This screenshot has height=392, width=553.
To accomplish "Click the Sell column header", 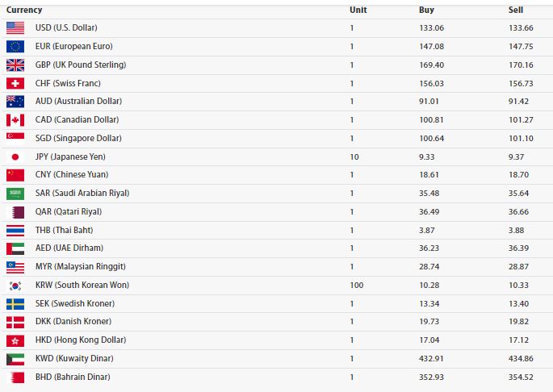I will click(516, 10).
